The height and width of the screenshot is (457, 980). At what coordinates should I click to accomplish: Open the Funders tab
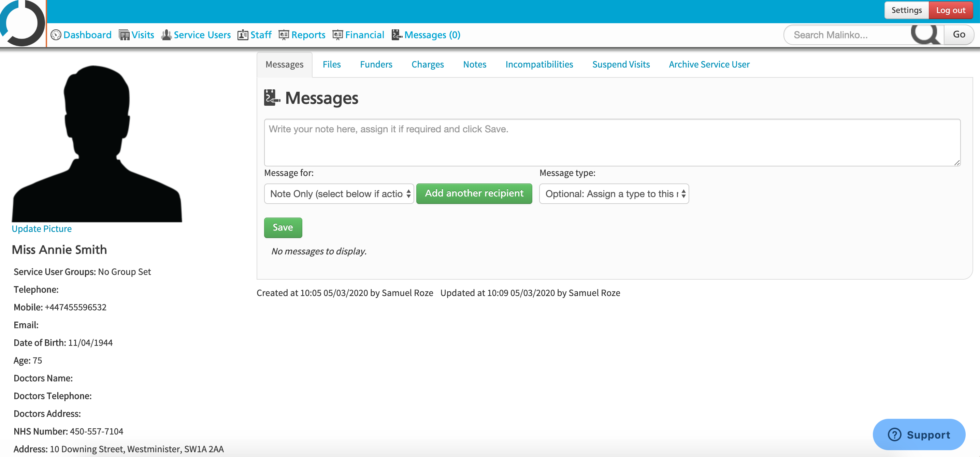click(x=376, y=64)
